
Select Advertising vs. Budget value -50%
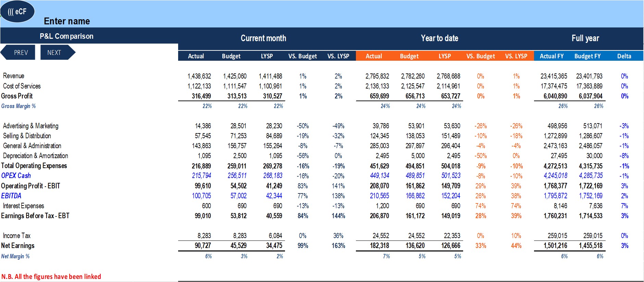coord(303,126)
